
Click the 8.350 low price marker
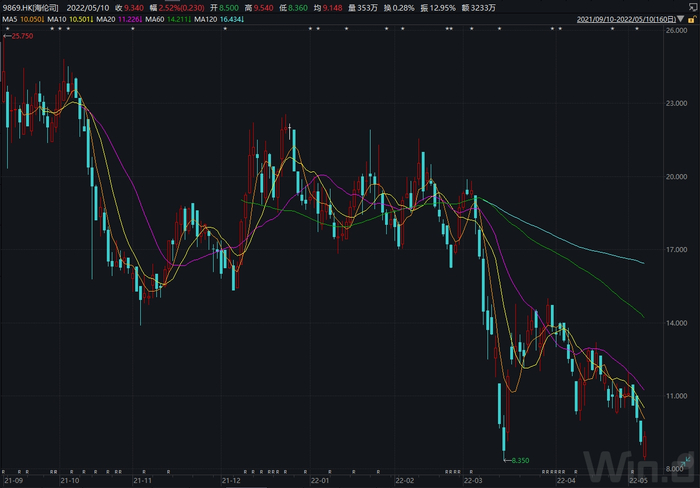coord(518,460)
